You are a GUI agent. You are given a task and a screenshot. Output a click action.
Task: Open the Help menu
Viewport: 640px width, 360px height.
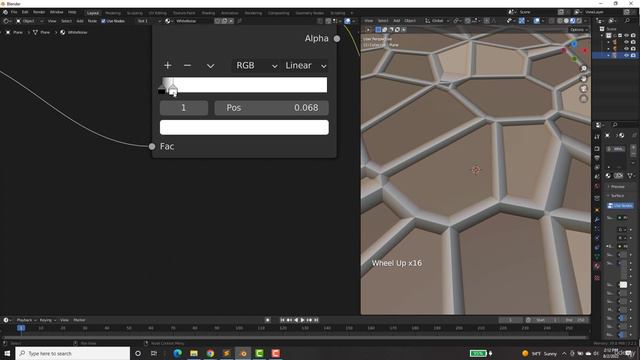pyautogui.click(x=72, y=12)
